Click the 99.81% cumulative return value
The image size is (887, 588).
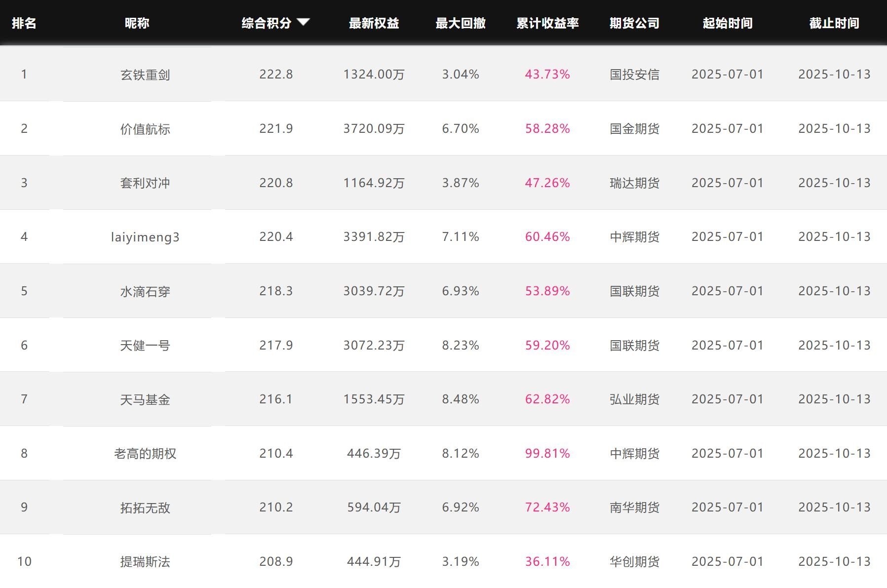pyautogui.click(x=547, y=453)
